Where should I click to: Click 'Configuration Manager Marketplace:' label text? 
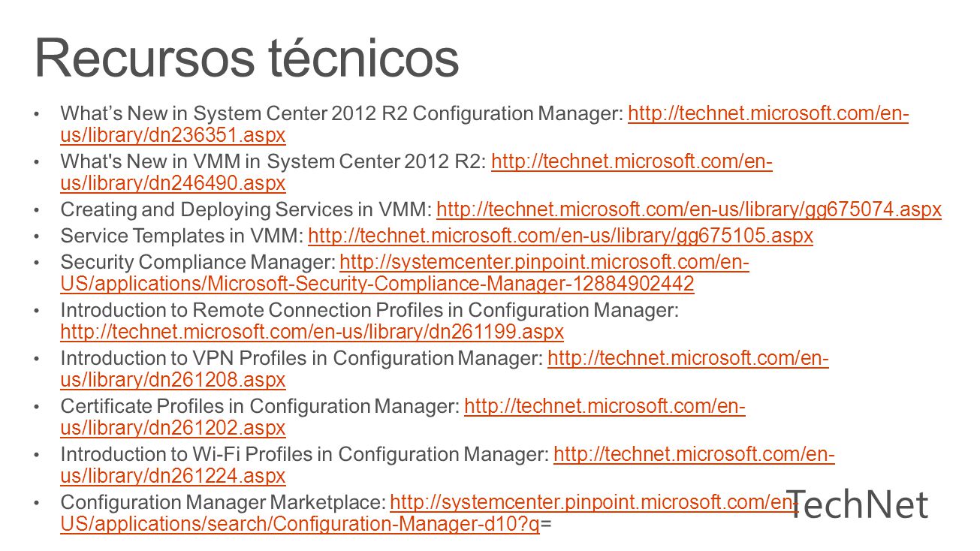point(223,502)
